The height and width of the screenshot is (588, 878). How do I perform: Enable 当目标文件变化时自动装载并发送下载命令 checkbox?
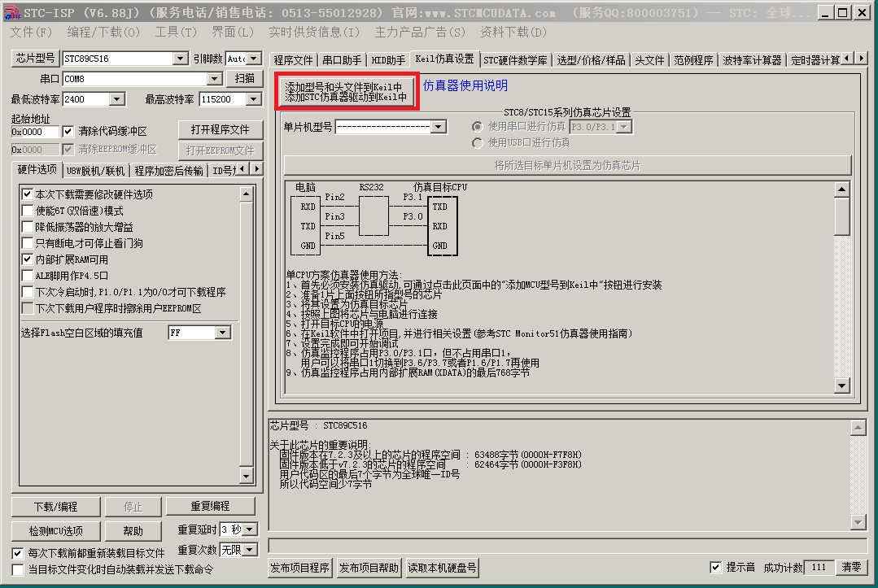18,569
